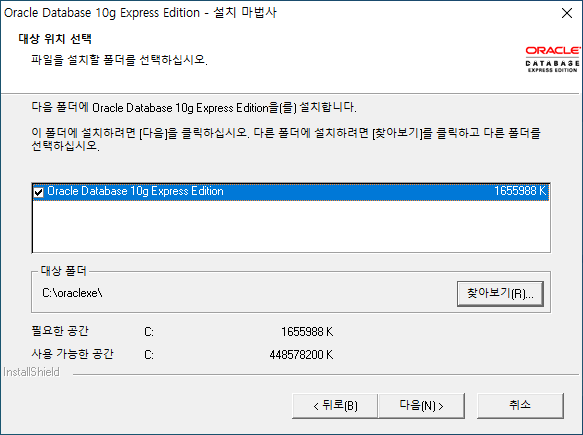The width and height of the screenshot is (583, 435).
Task: Click the 1655988 K required space value
Action: pyautogui.click(x=307, y=332)
